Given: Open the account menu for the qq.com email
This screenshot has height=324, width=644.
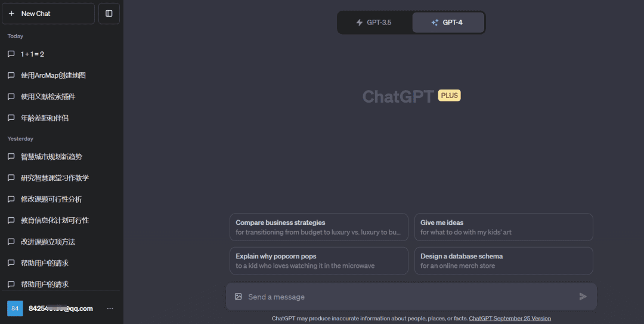Looking at the screenshot, I should (x=61, y=308).
